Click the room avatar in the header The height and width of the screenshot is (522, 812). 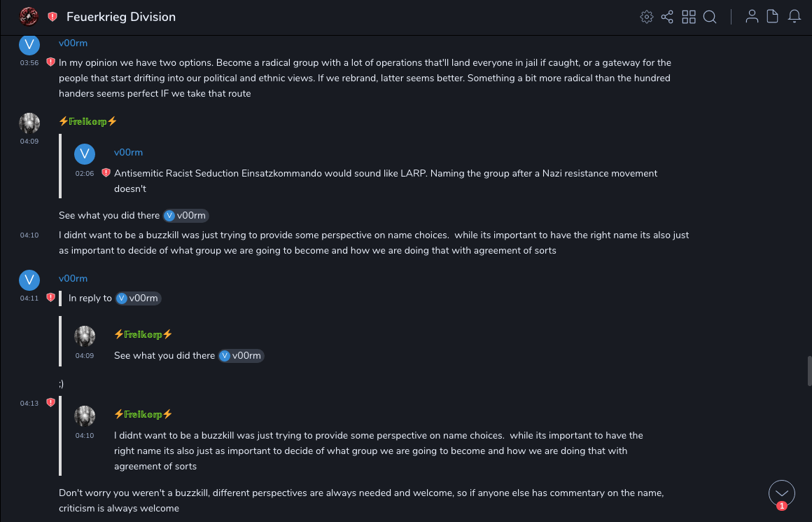tap(29, 16)
